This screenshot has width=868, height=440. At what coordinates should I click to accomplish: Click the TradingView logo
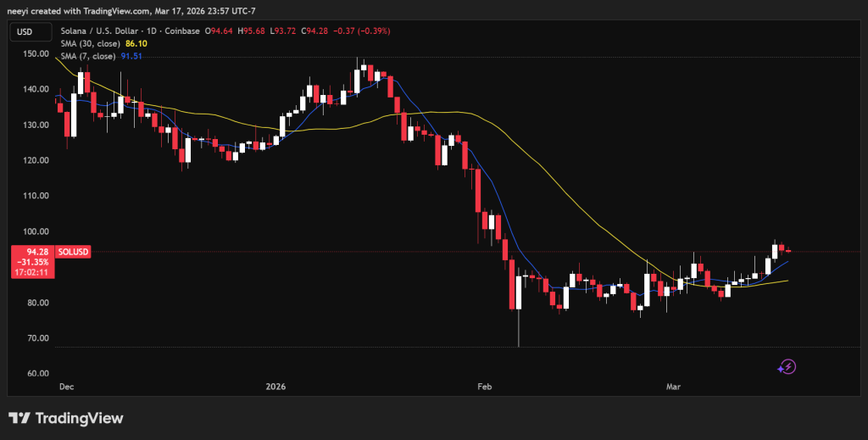pyautogui.click(x=66, y=418)
